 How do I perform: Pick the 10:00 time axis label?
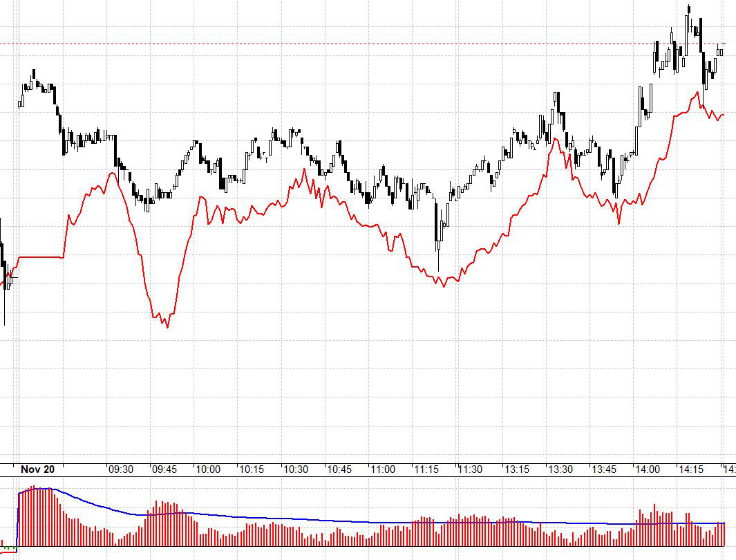point(208,469)
